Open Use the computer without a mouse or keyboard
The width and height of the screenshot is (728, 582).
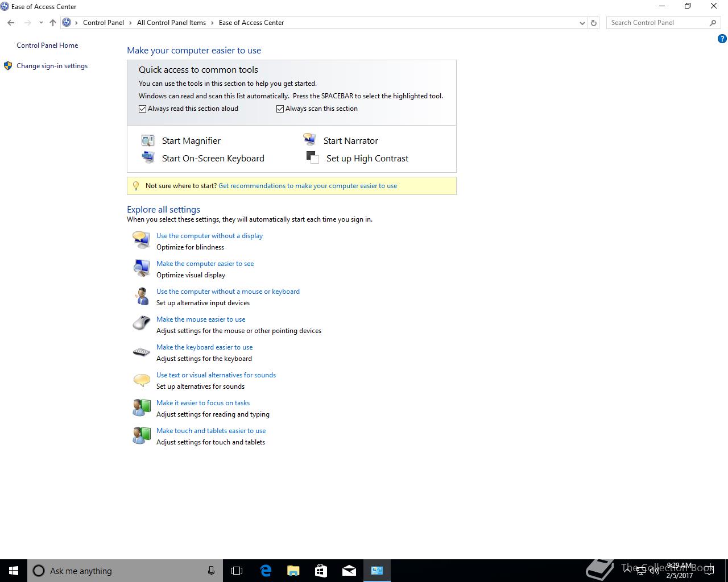point(228,292)
